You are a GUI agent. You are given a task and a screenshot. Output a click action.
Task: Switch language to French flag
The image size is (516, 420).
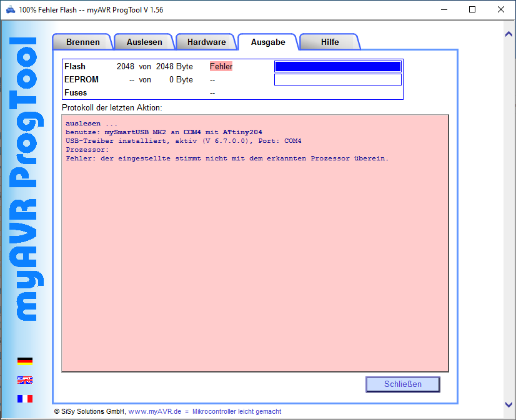coord(25,399)
